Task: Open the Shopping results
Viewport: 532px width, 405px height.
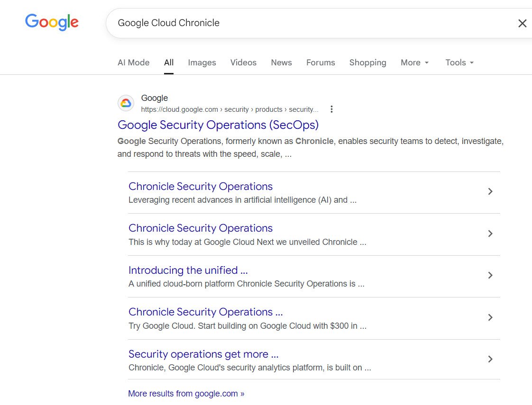Action: pos(368,62)
